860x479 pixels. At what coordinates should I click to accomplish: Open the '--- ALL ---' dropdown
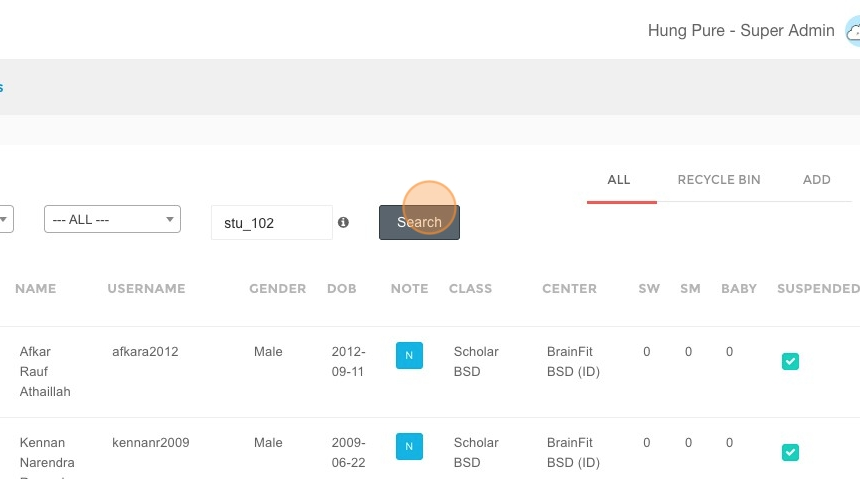(x=112, y=219)
